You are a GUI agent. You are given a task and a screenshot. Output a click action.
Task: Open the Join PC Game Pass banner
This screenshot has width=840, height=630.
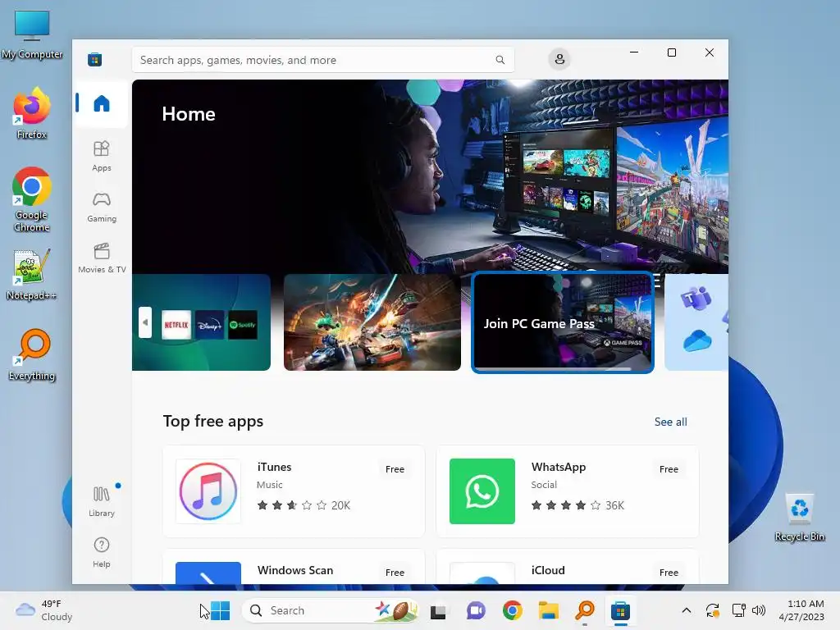[x=563, y=322]
